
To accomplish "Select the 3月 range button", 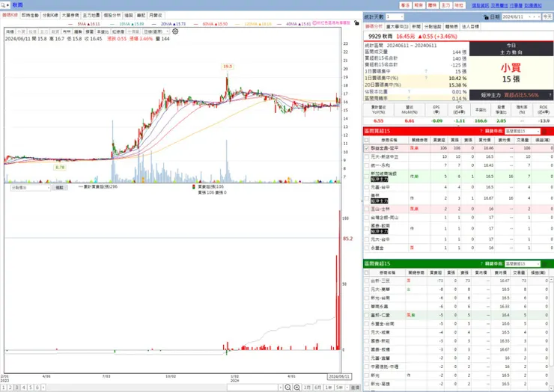I will coord(307,388).
